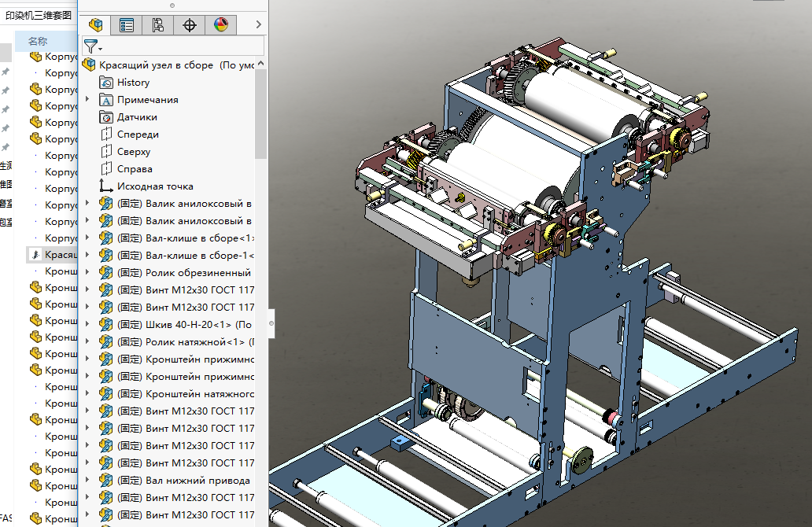Click the 名称 column header in Explorer
The height and width of the screenshot is (527, 812).
tap(38, 41)
